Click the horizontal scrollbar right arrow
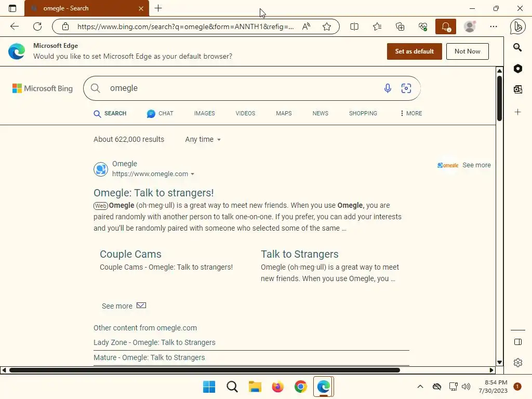This screenshot has width=532, height=399. [491, 370]
